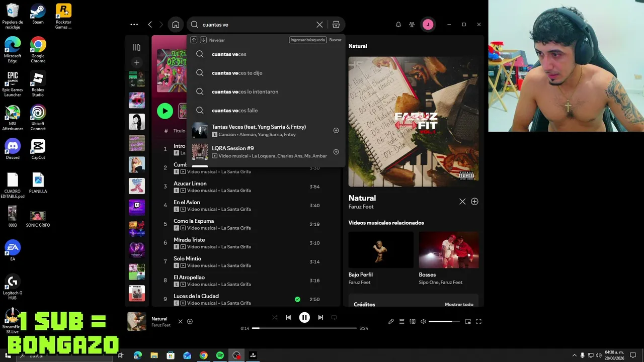The width and height of the screenshot is (644, 362).
Task: Add LQRA Session #9 to library
Action: [336, 152]
